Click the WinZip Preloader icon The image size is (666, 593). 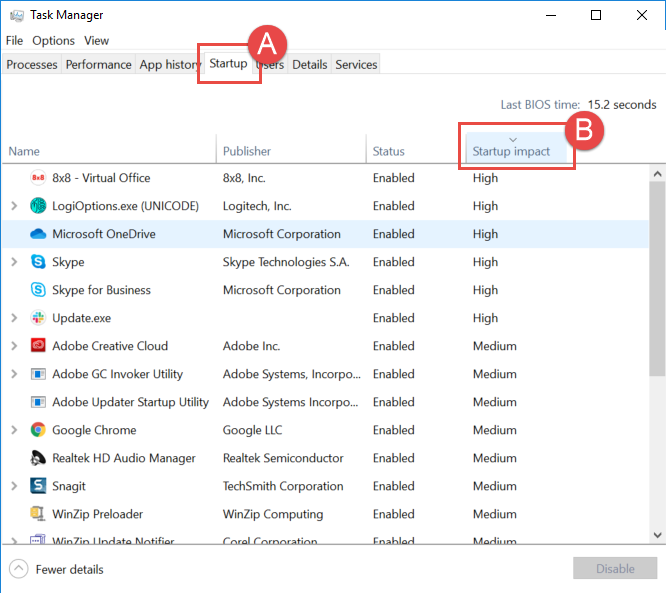pyautogui.click(x=38, y=514)
